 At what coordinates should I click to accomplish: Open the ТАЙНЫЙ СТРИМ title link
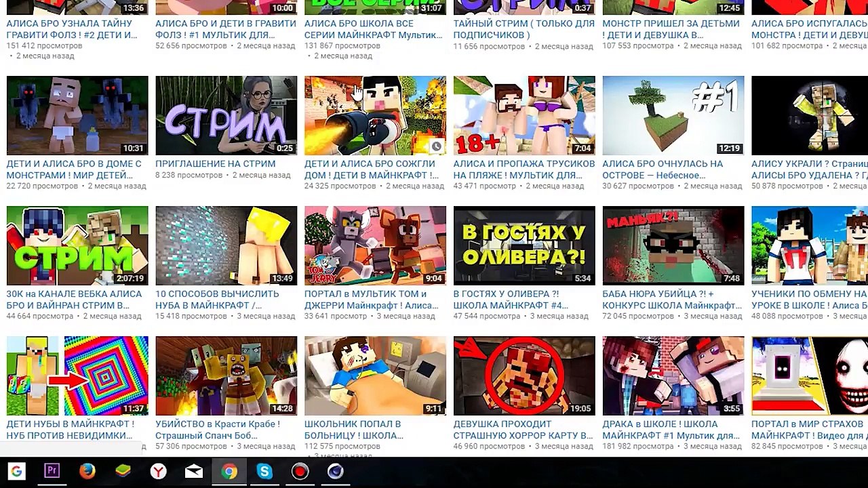(x=524, y=28)
